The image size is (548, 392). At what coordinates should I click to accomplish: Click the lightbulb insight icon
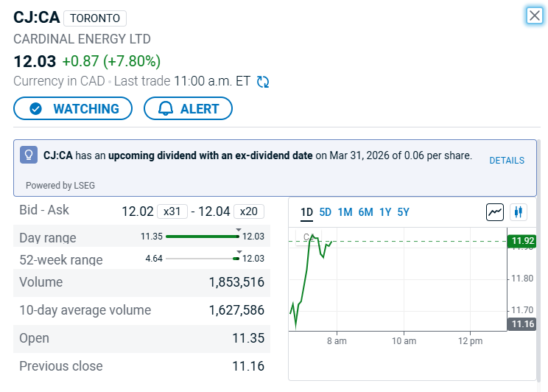(29, 155)
